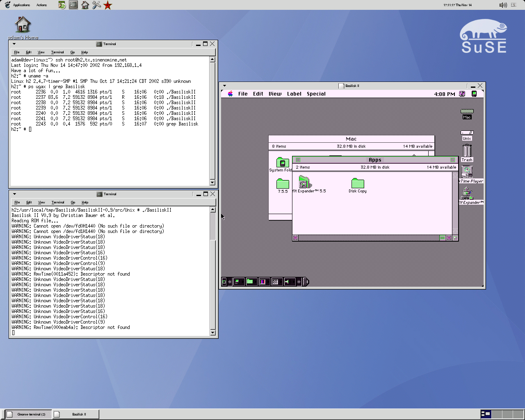Open the GNOME foot main menu icon
The image size is (525, 420).
[7, 5]
